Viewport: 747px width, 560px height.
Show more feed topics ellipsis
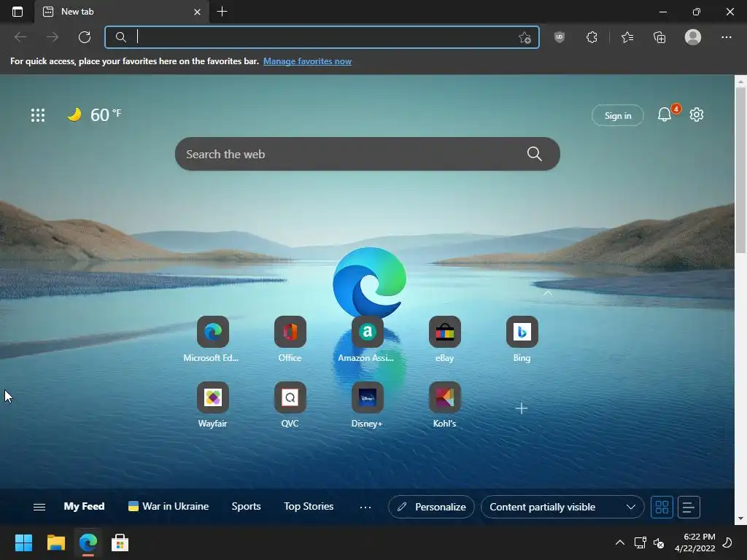[365, 507]
